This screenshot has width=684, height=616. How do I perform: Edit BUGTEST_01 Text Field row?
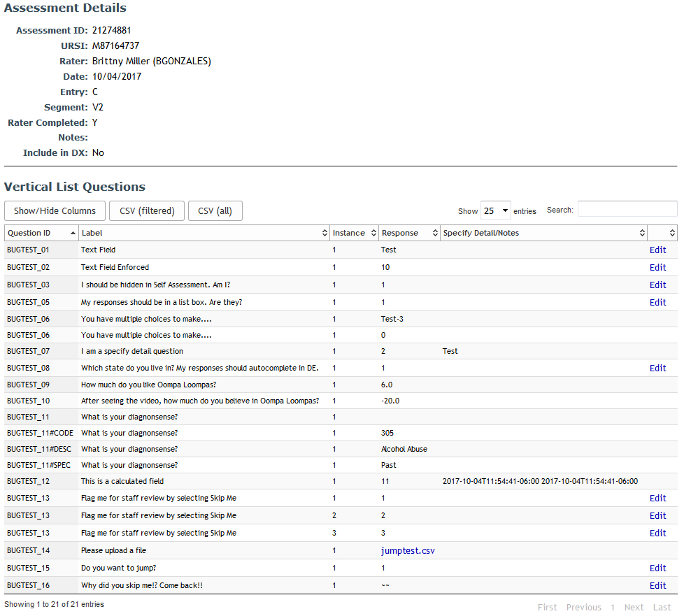point(658,250)
